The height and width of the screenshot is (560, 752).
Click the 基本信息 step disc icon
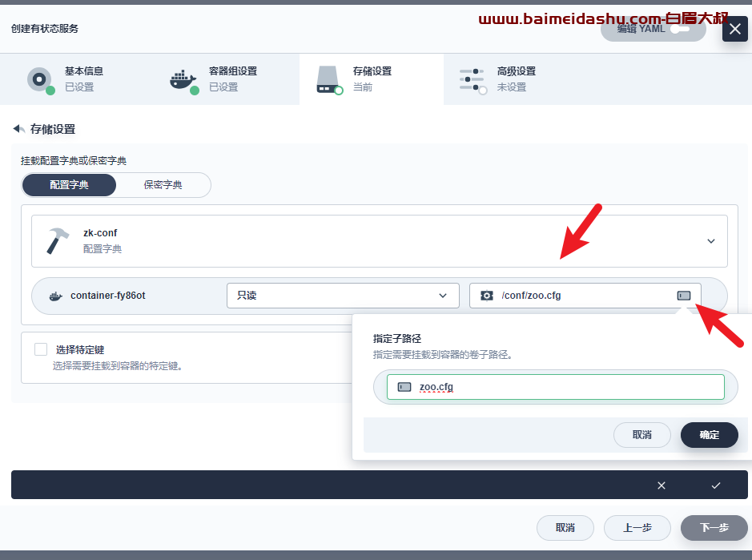pyautogui.click(x=39, y=79)
